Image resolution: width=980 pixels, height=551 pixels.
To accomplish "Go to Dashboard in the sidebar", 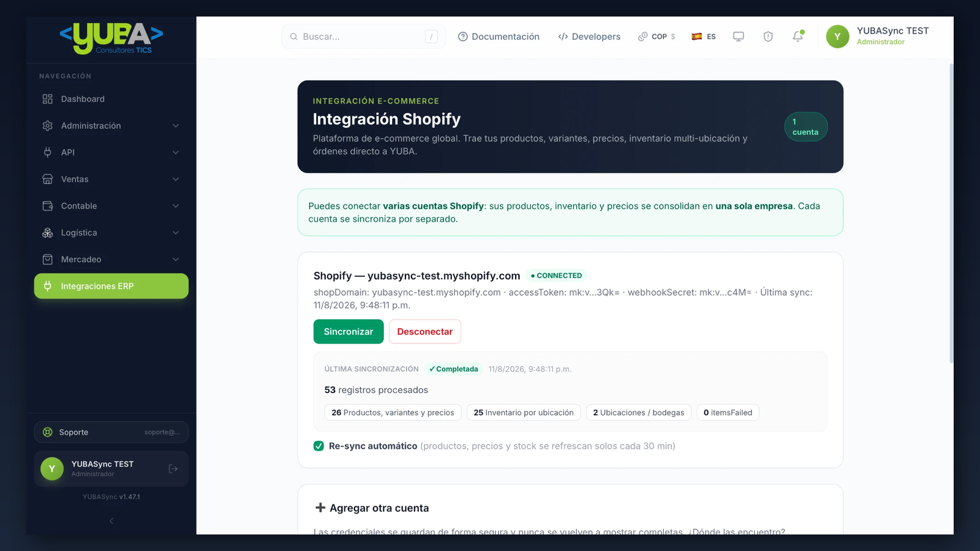I will click(111, 99).
